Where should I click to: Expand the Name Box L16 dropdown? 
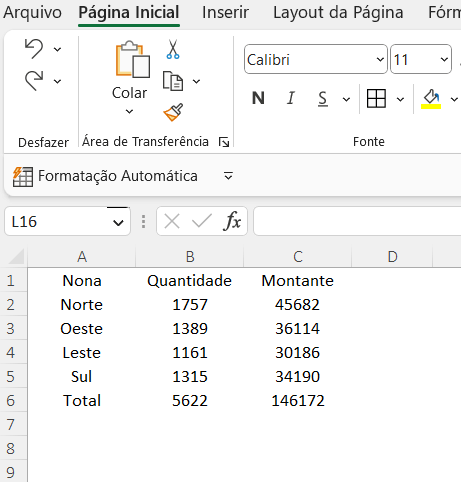[118, 222]
